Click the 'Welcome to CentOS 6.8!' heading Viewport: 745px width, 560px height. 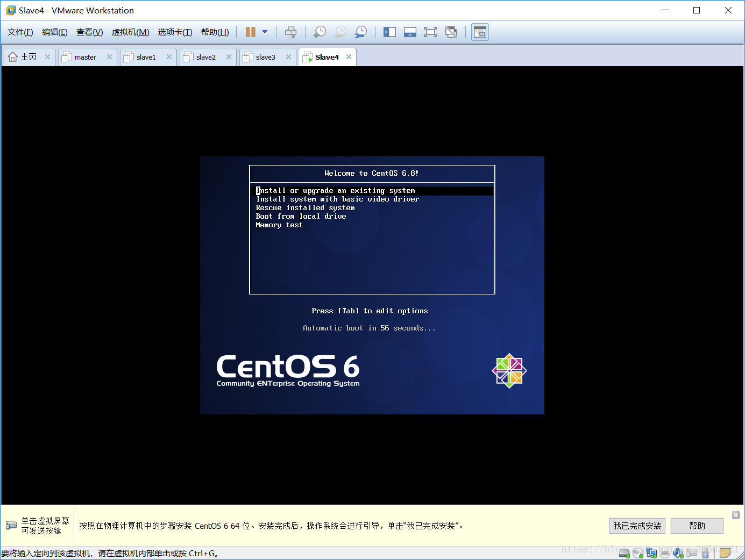(x=372, y=174)
